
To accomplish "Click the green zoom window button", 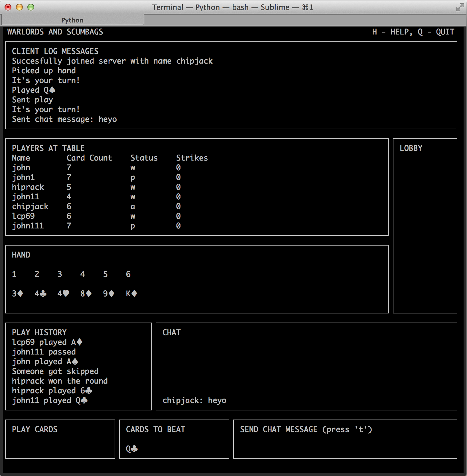I will tap(31, 7).
